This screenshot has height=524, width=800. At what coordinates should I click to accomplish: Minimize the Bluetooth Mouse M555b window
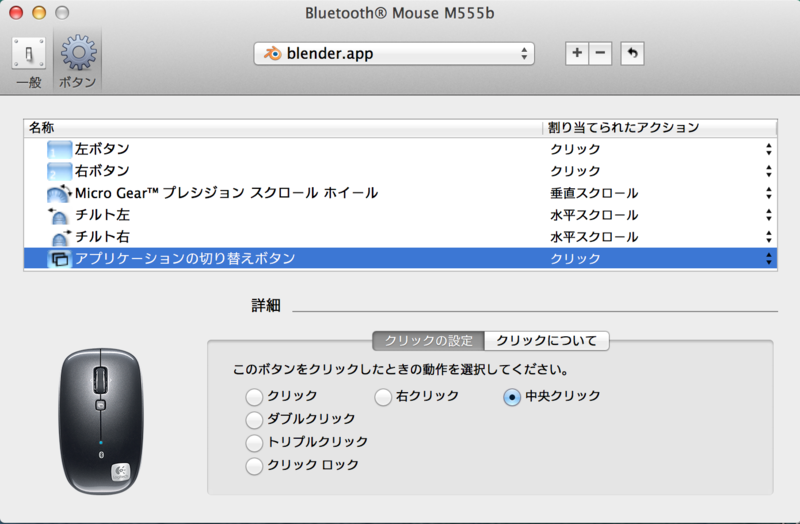pyautogui.click(x=39, y=12)
